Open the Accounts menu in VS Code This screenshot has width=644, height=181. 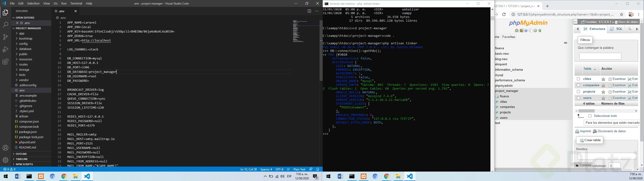pyautogui.click(x=5, y=148)
